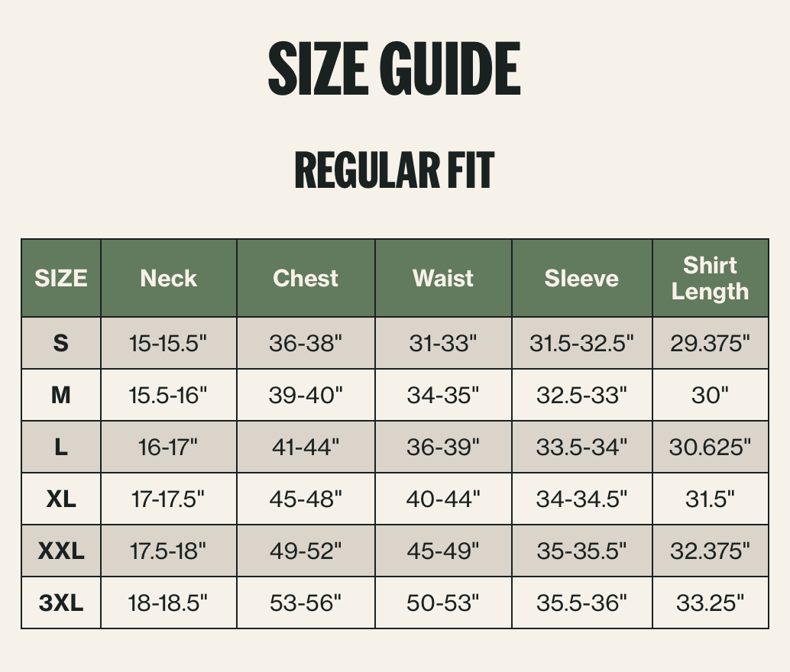Select the Chest column header
Image resolution: width=790 pixels, height=672 pixels.
[306, 278]
